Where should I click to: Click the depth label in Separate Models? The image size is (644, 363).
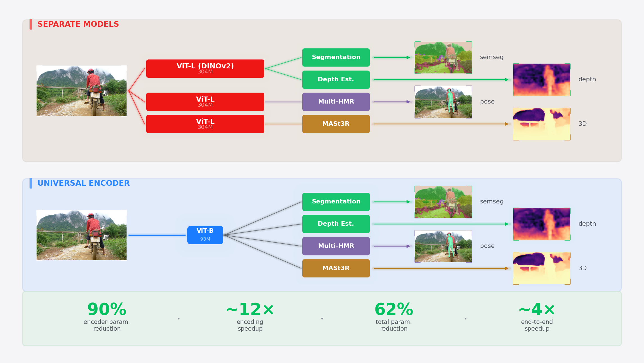(587, 79)
